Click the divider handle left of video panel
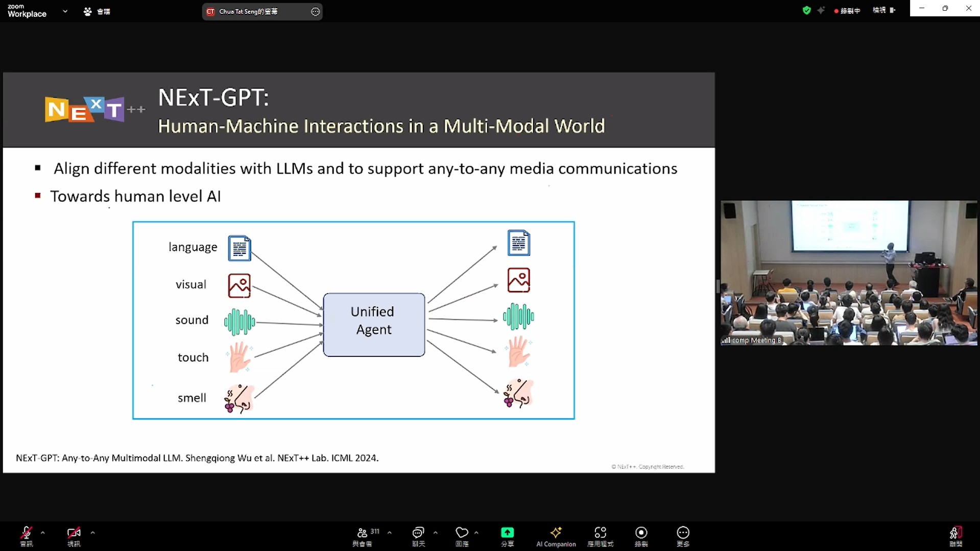 [718, 286]
